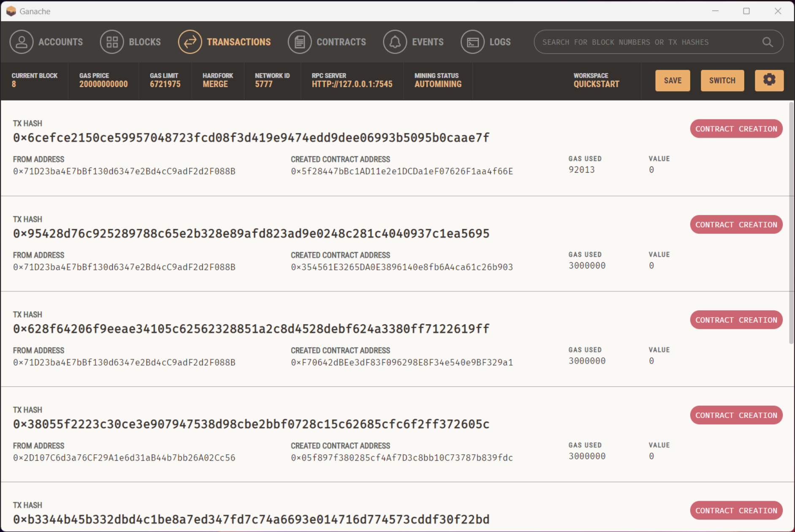Open transaction 0x628f6420... hash
795x532 pixels.
251,329
